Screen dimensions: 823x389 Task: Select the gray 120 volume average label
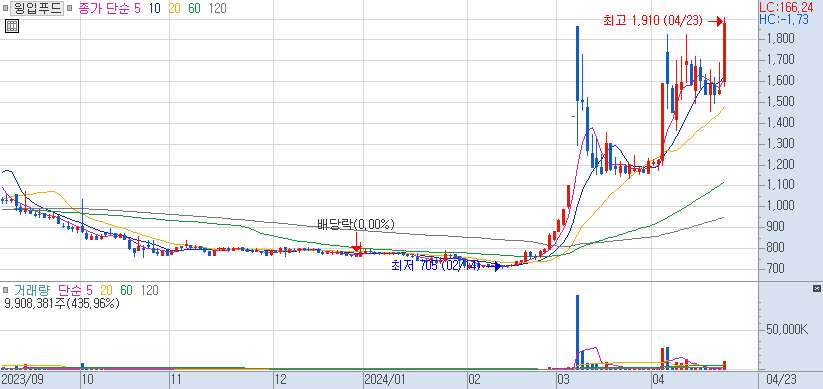[150, 290]
